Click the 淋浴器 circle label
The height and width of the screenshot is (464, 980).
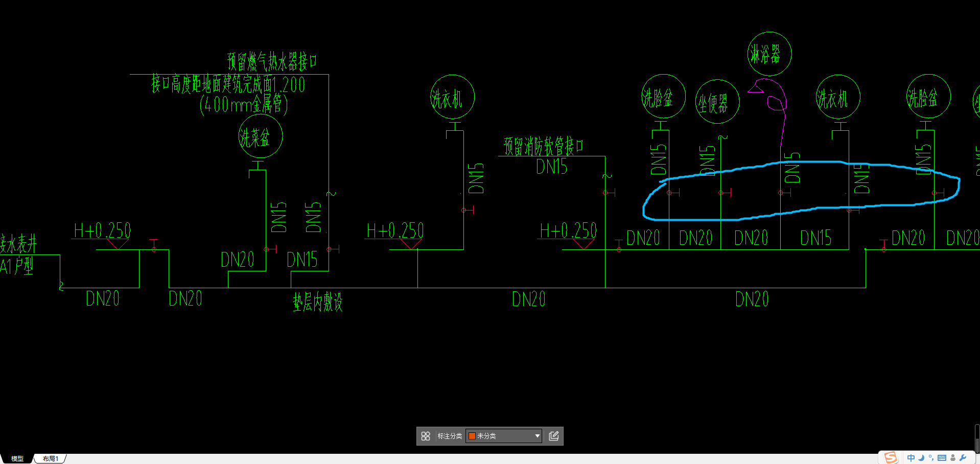point(769,54)
